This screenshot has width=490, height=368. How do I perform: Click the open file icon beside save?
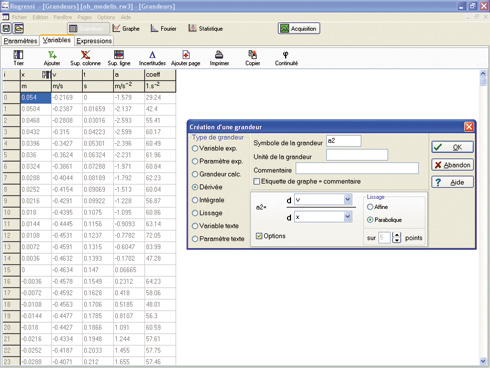click(x=19, y=28)
